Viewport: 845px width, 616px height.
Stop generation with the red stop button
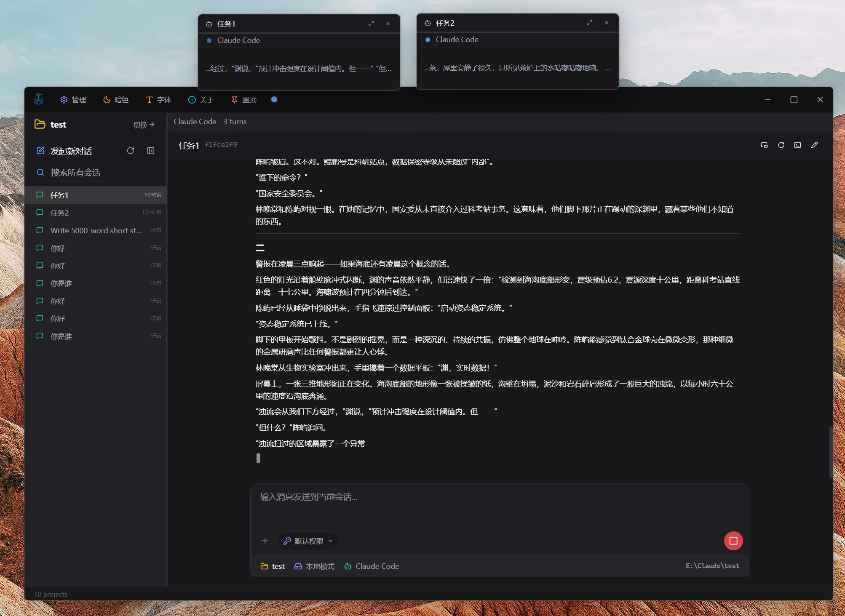pyautogui.click(x=733, y=541)
